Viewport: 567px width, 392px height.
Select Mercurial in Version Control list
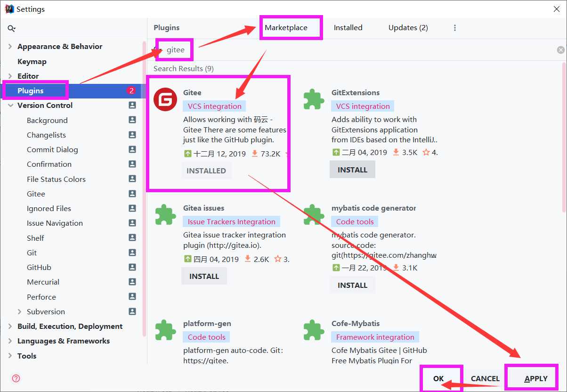pos(43,282)
